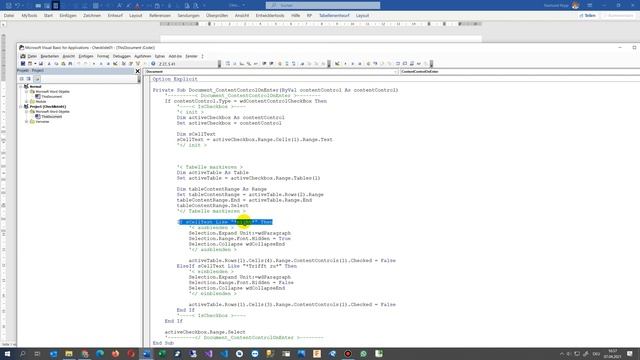Click the Cut icon in VBA toolbar
Image resolution: width=640 pixels, height=360 pixels.
[49, 64]
